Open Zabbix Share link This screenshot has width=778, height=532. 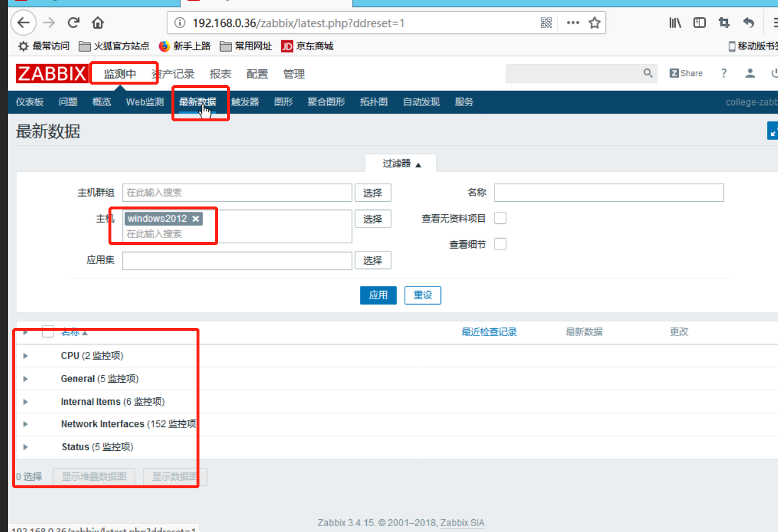[686, 73]
